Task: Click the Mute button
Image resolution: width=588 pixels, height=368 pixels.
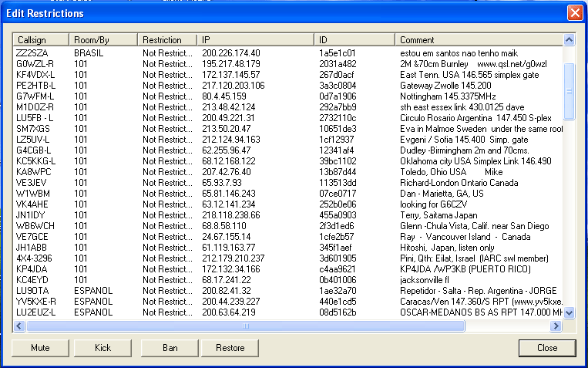Action: point(39,348)
